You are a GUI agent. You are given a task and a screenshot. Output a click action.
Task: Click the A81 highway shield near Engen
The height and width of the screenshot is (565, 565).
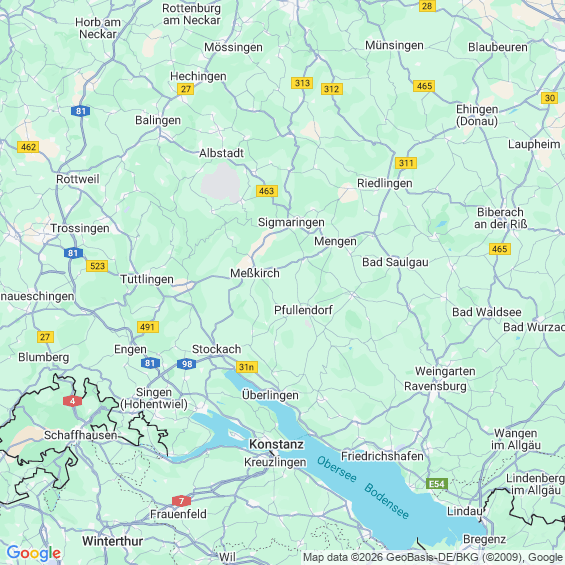150,363
